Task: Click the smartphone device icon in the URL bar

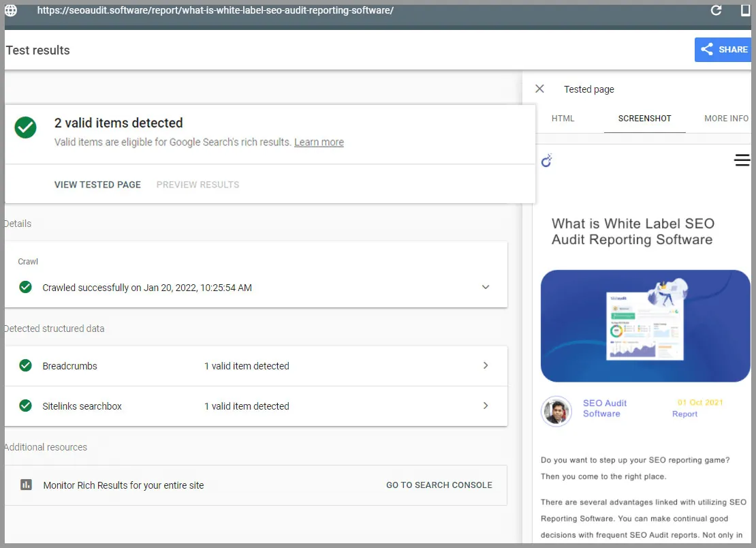Action: [x=745, y=10]
